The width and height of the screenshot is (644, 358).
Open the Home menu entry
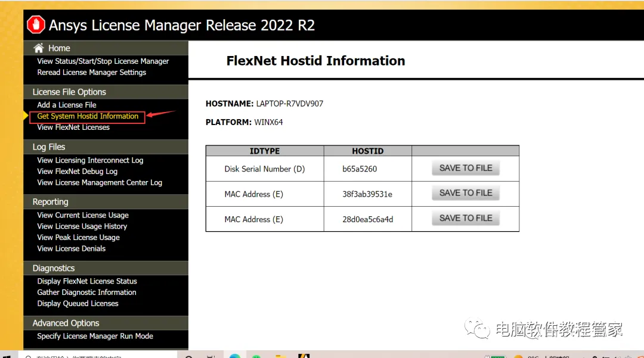59,48
